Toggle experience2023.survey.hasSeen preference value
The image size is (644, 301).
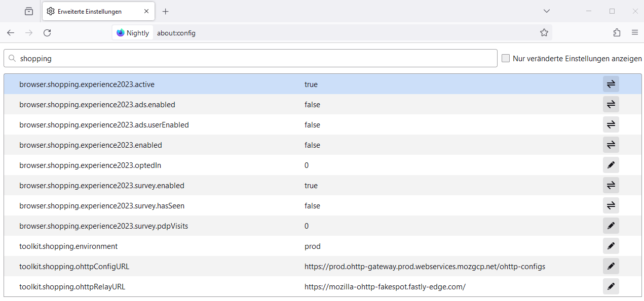pos(611,205)
